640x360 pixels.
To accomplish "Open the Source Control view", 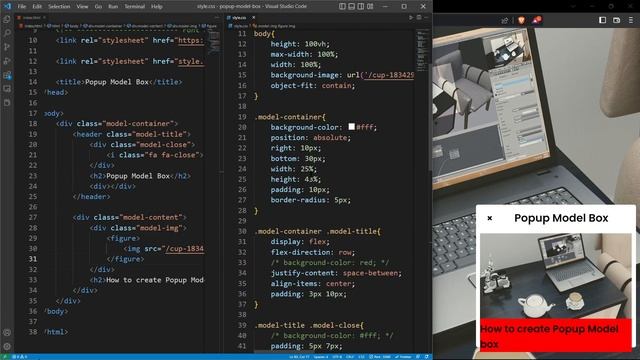I will [x=7, y=47].
